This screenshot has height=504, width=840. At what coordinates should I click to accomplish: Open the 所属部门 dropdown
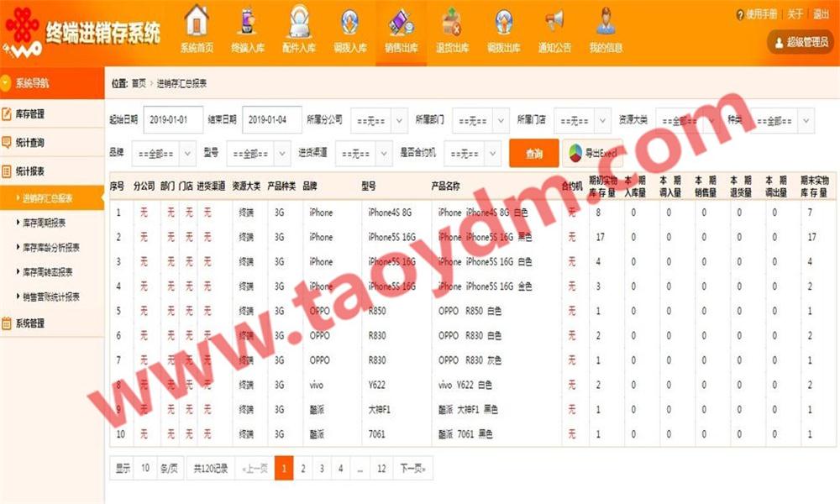[480, 120]
